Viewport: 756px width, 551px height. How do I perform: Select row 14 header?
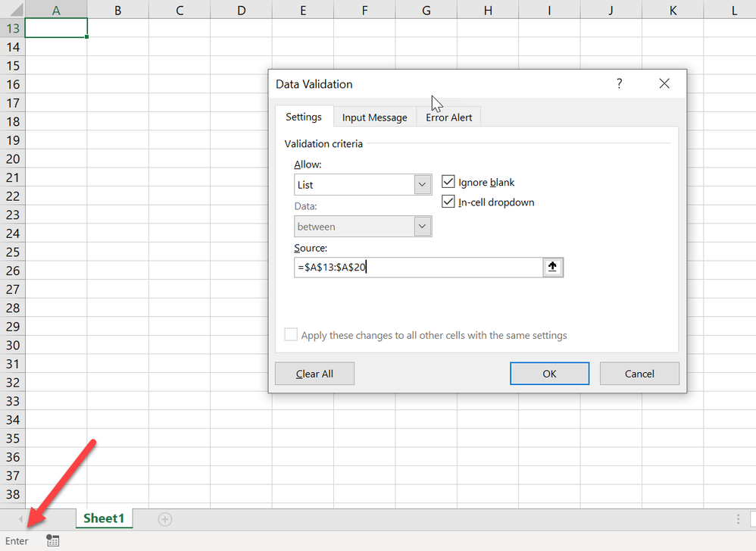pyautogui.click(x=13, y=47)
